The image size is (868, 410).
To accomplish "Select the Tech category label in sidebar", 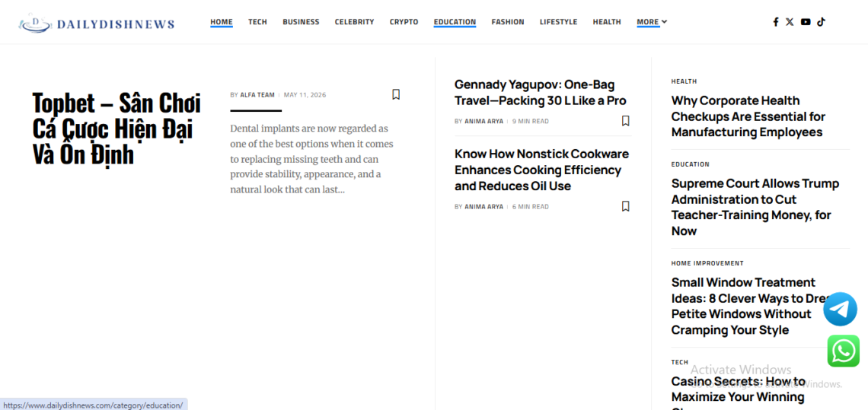I will pos(680,362).
